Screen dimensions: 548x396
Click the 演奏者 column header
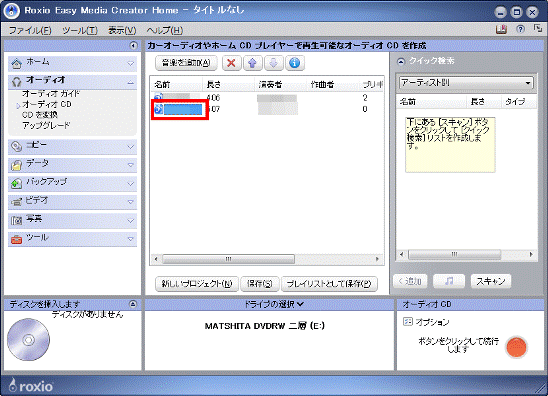[280, 85]
